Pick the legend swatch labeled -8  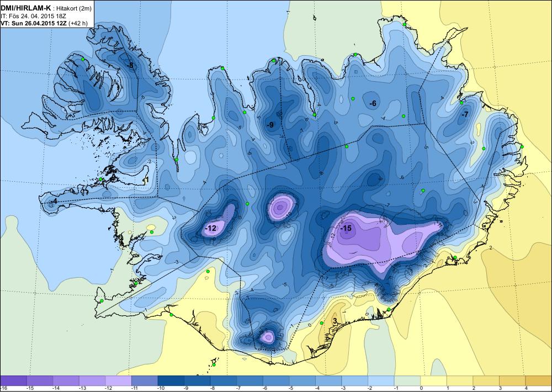(x=223, y=381)
